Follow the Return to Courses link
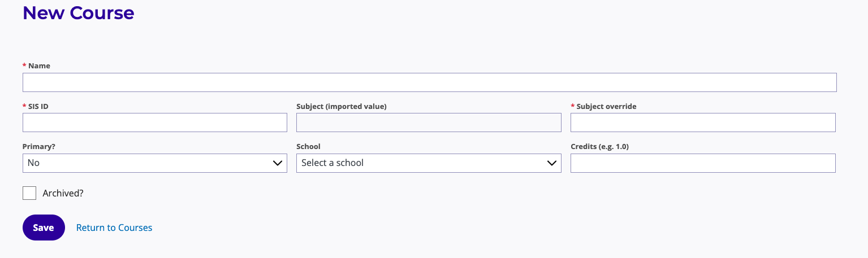 [114, 228]
